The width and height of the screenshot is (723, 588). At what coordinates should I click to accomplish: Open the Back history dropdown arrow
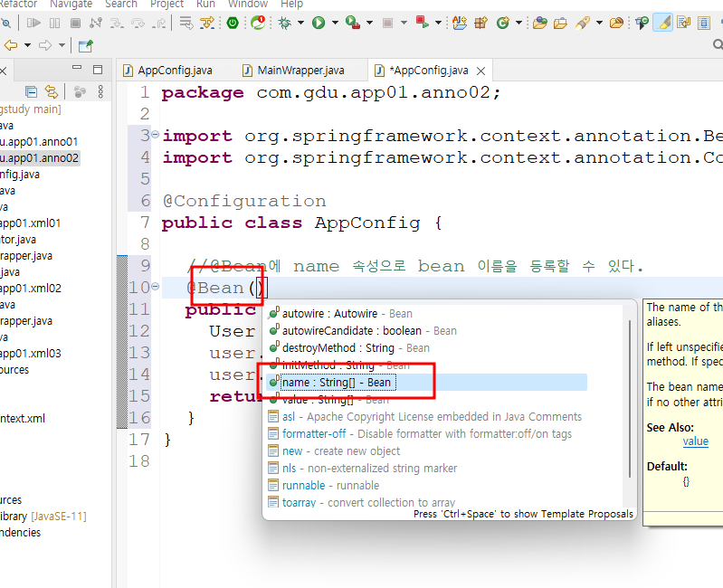(27, 45)
